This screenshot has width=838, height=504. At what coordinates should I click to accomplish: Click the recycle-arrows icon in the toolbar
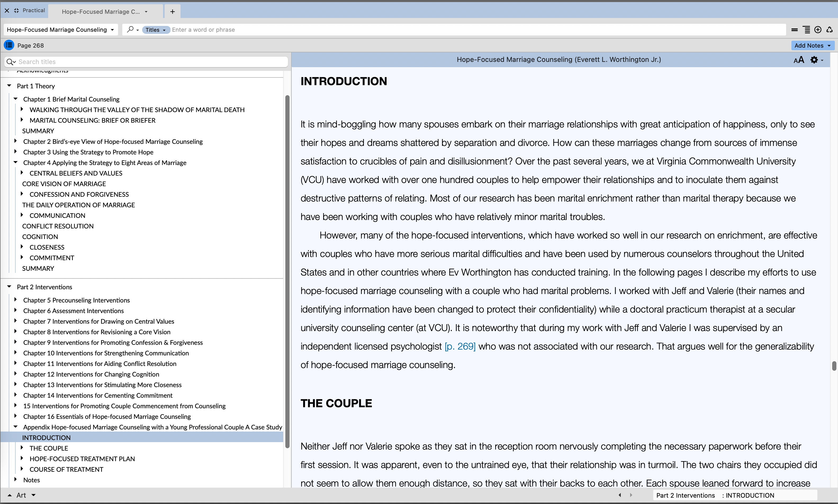pos(830,30)
